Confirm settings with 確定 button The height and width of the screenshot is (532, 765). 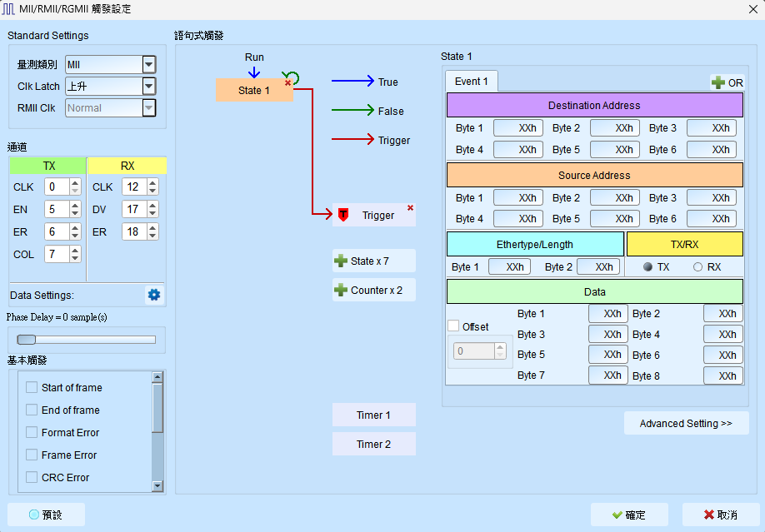pyautogui.click(x=629, y=515)
